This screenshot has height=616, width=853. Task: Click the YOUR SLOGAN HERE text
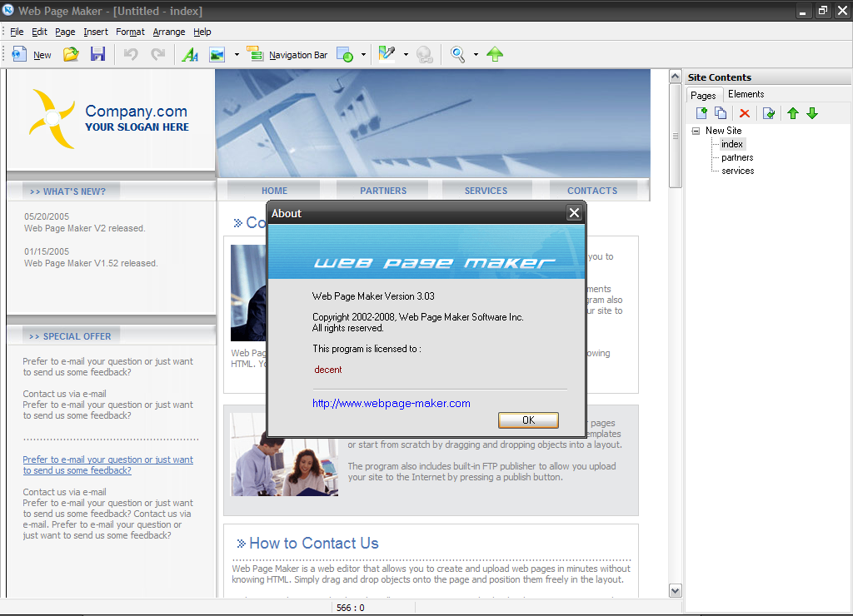point(137,127)
